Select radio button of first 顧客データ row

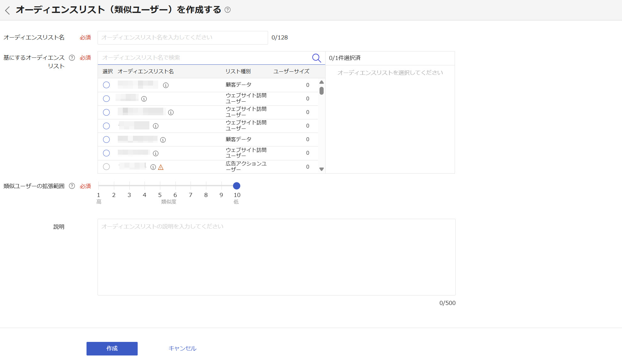pyautogui.click(x=106, y=85)
